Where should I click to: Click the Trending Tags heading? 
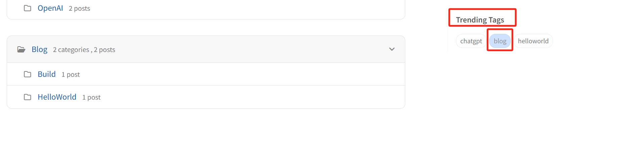click(x=480, y=20)
